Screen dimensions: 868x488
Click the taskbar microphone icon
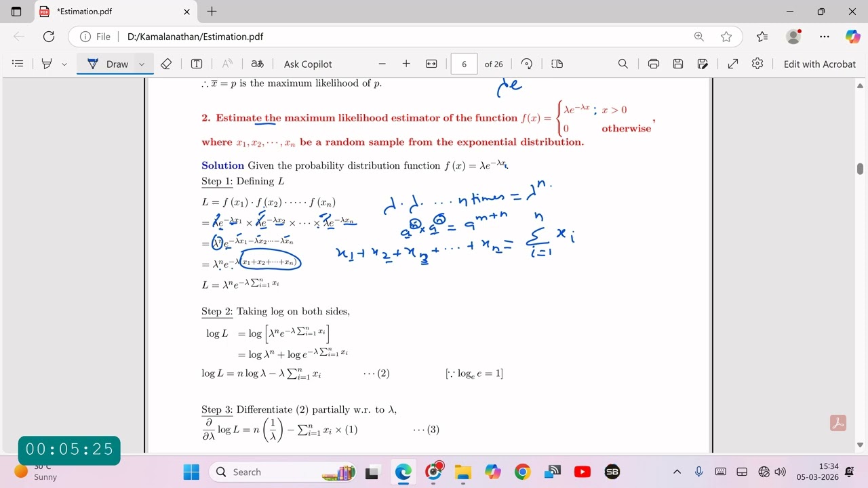(698, 472)
